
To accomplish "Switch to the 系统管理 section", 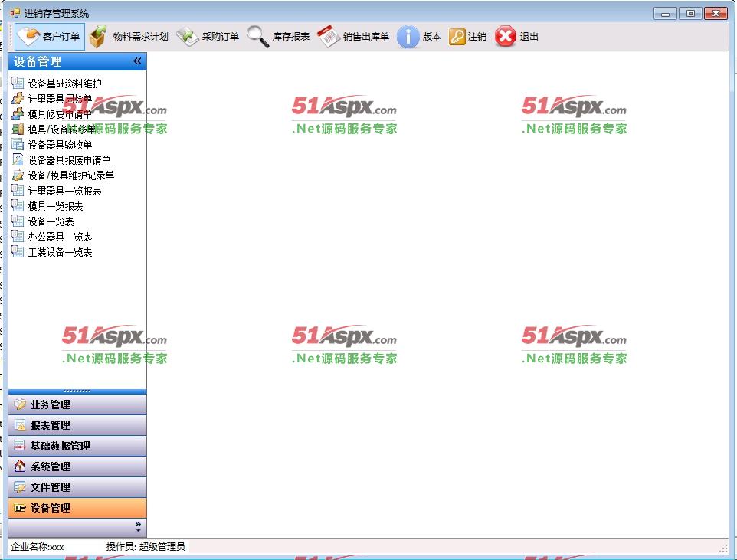I will click(x=77, y=467).
